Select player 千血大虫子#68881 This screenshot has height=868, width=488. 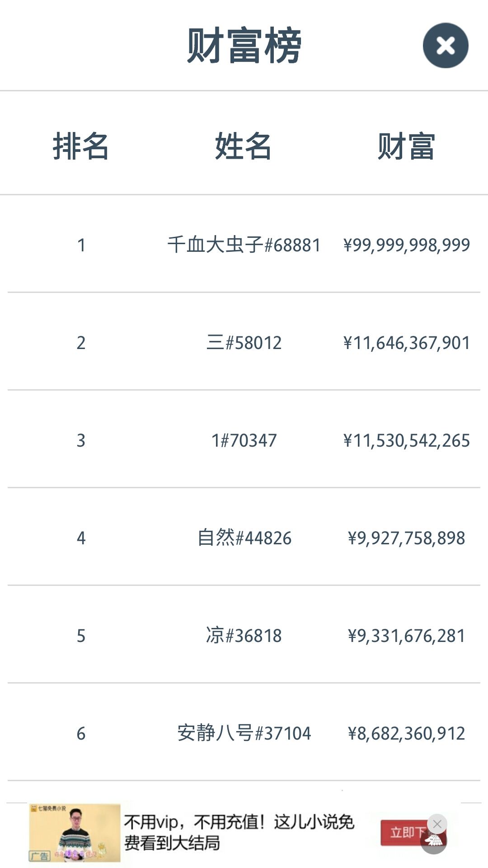pyautogui.click(x=244, y=245)
